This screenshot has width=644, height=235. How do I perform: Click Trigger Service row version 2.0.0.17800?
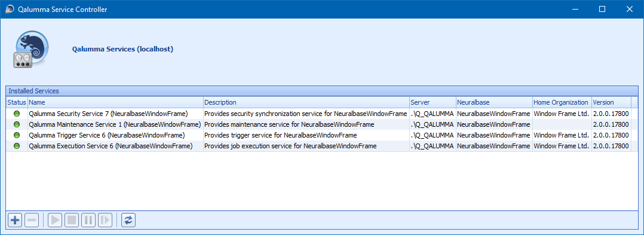(611, 135)
